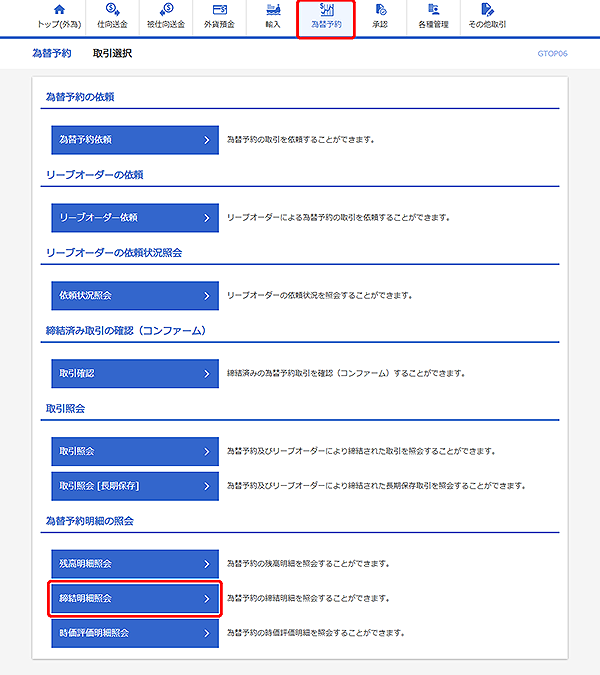The width and height of the screenshot is (600, 675).
Task: Select the 被仕向送金 incoming remittance icon
Action: (166, 9)
